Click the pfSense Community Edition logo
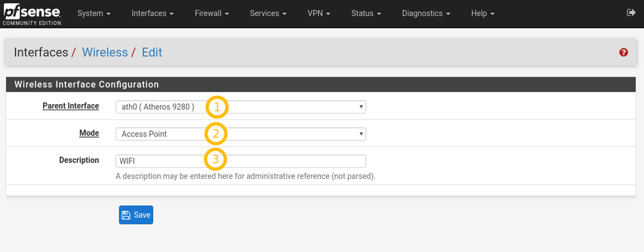The height and width of the screenshot is (252, 644). pyautogui.click(x=32, y=13)
